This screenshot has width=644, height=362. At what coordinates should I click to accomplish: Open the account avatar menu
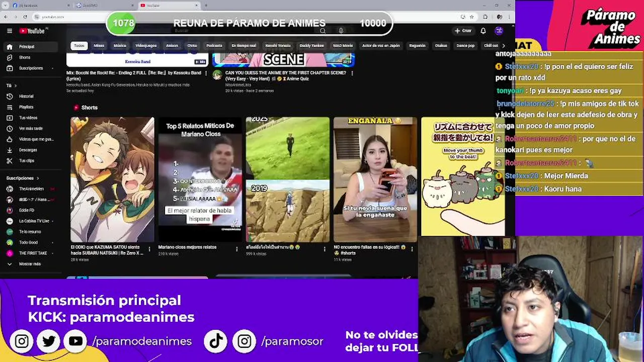click(x=499, y=31)
